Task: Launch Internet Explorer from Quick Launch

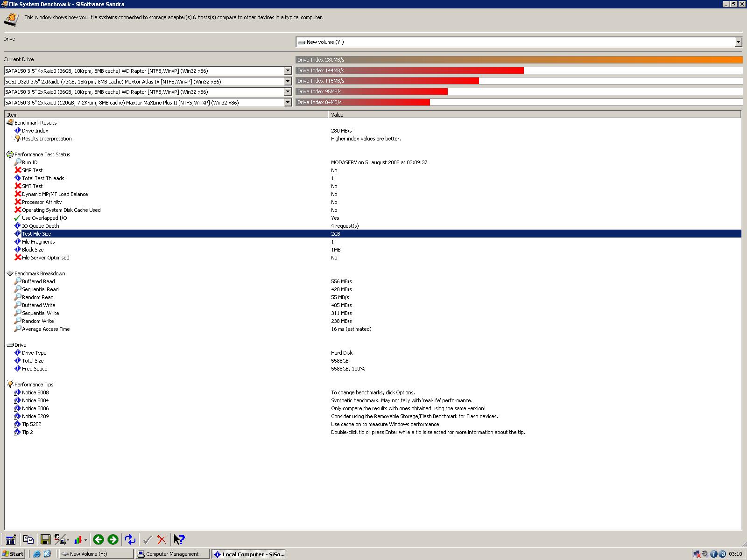Action: click(37, 554)
